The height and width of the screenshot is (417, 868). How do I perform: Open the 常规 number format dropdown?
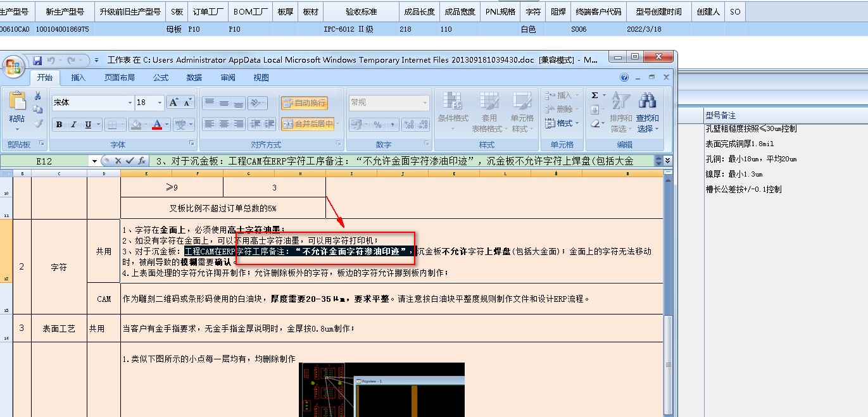click(x=425, y=103)
